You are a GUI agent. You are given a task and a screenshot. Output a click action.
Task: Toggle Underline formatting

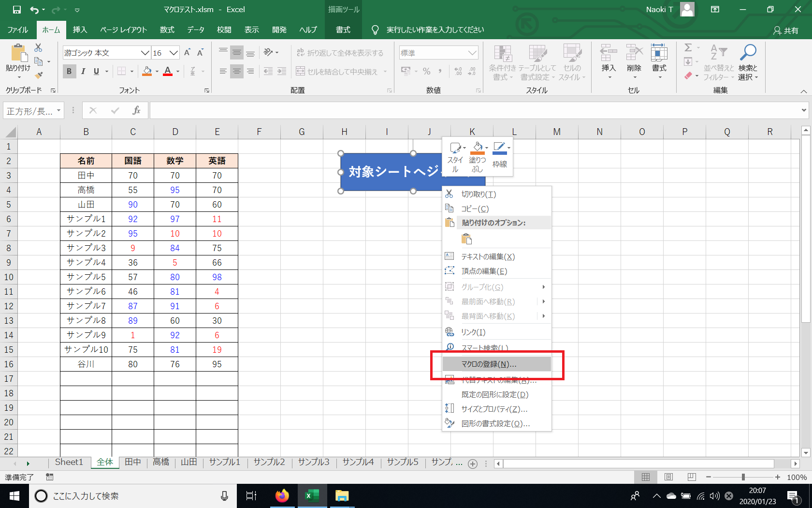96,72
